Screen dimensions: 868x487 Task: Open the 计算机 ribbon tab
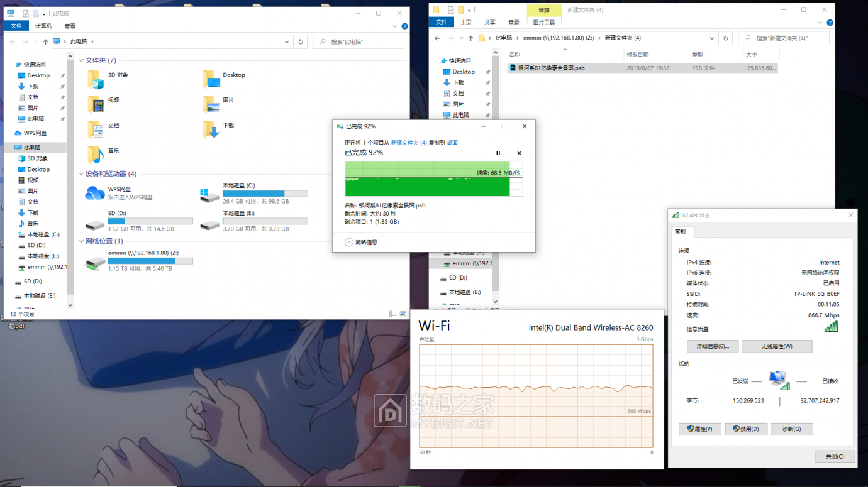click(x=43, y=26)
